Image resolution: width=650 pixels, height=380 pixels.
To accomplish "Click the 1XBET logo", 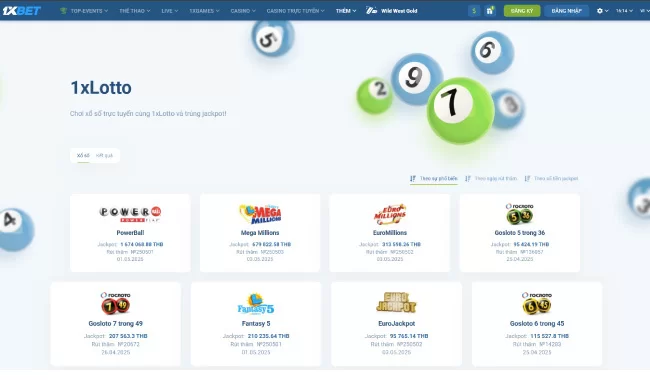I will point(22,10).
